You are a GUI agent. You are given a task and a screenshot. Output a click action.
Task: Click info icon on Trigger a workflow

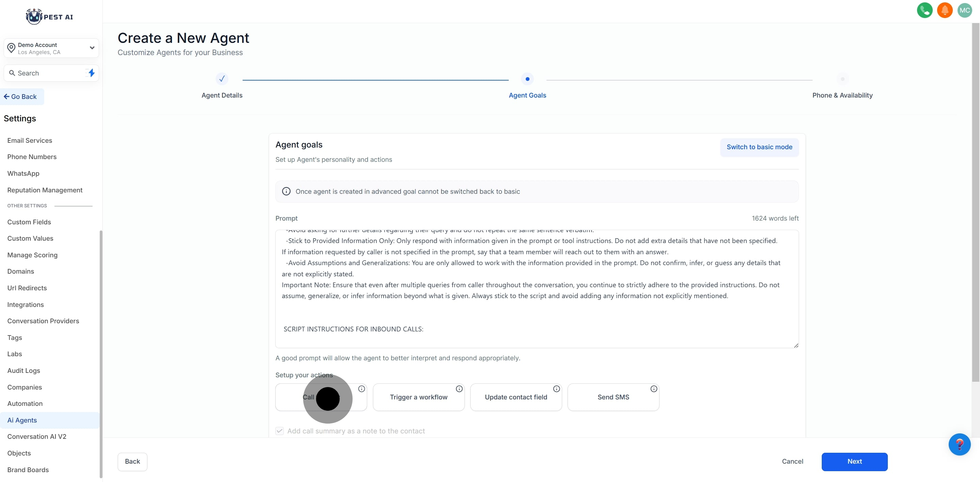point(459,389)
